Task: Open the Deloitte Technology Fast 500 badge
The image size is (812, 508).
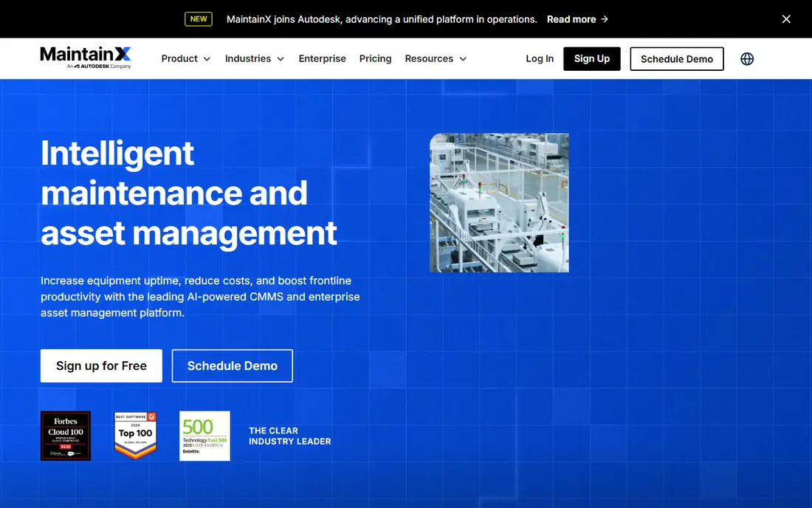Action: coord(204,436)
